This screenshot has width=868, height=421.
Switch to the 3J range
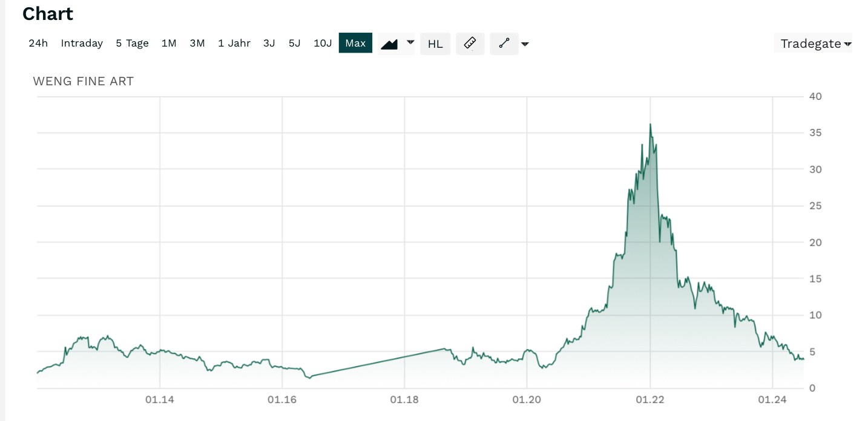(269, 43)
